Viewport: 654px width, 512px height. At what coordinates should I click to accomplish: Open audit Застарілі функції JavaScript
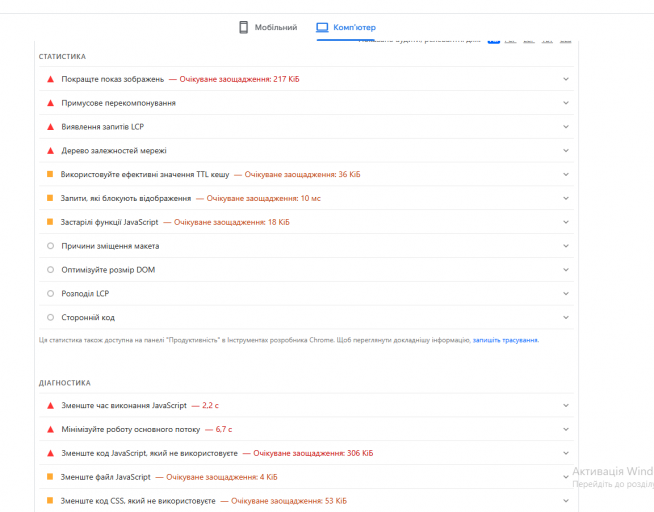[110, 222]
